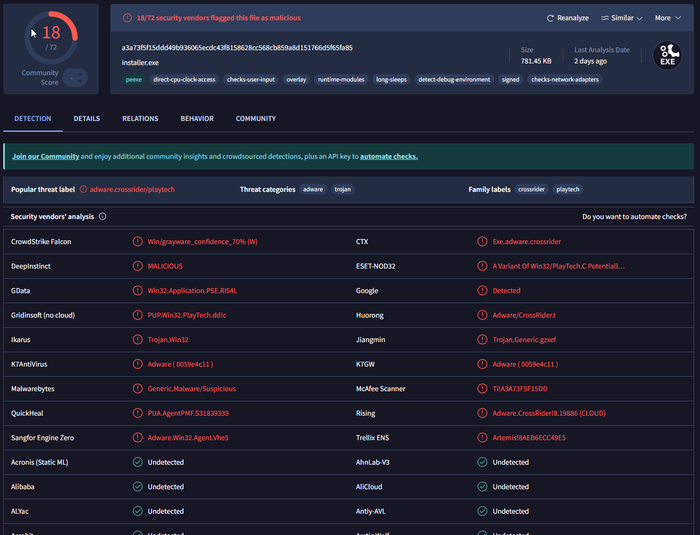The image size is (700, 535).
Task: Click the overlay tag
Action: click(296, 79)
